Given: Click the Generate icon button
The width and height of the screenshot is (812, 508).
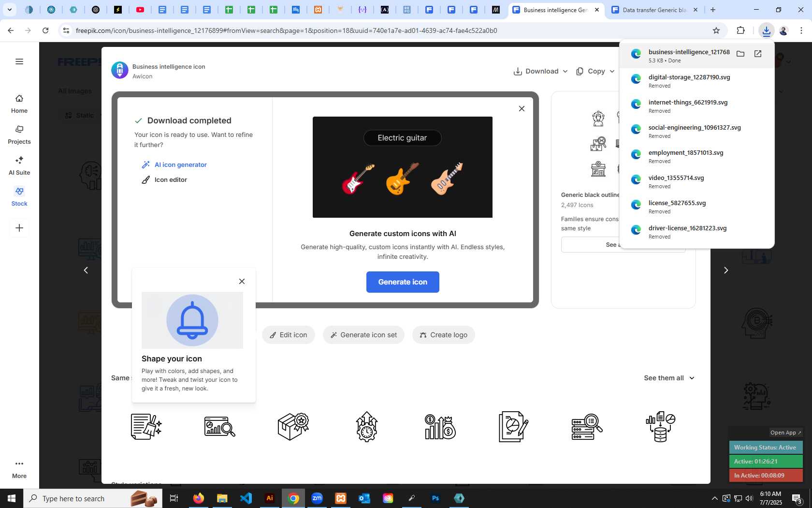Looking at the screenshot, I should [x=403, y=282].
